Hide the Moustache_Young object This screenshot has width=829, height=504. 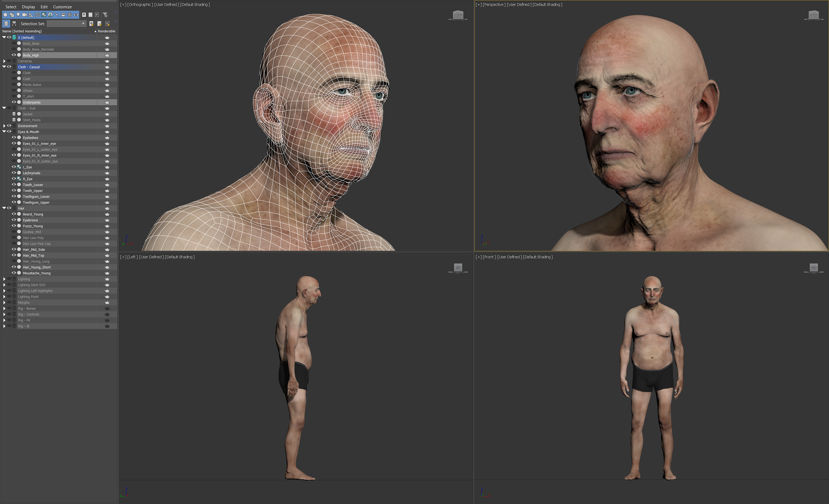click(x=14, y=273)
